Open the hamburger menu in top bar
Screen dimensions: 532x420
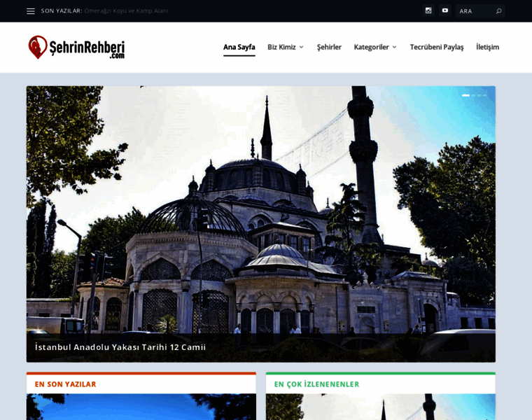31,11
